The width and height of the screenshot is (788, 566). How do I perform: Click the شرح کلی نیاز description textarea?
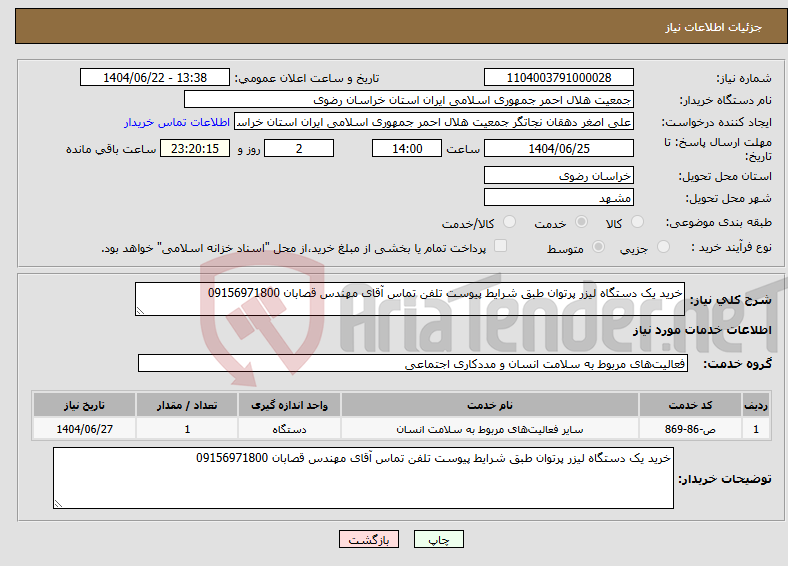coord(410,299)
